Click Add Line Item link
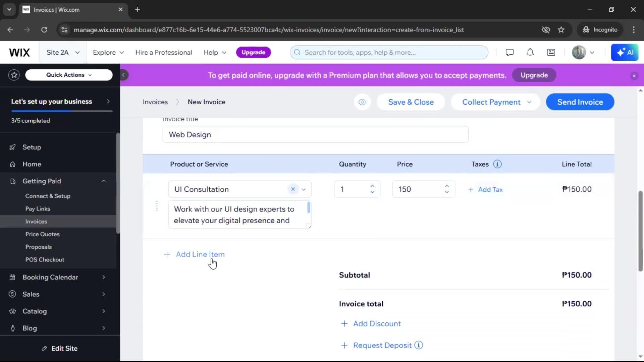644x362 pixels. [x=194, y=254]
